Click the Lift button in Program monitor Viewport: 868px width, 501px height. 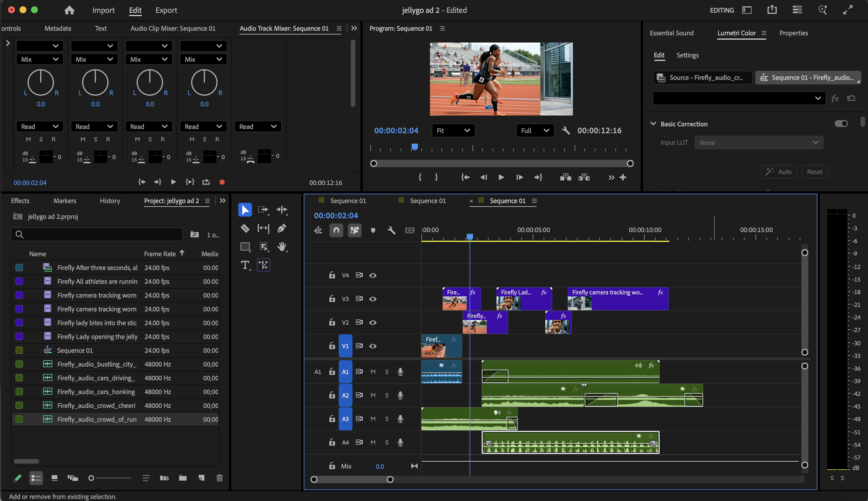pyautogui.click(x=565, y=177)
